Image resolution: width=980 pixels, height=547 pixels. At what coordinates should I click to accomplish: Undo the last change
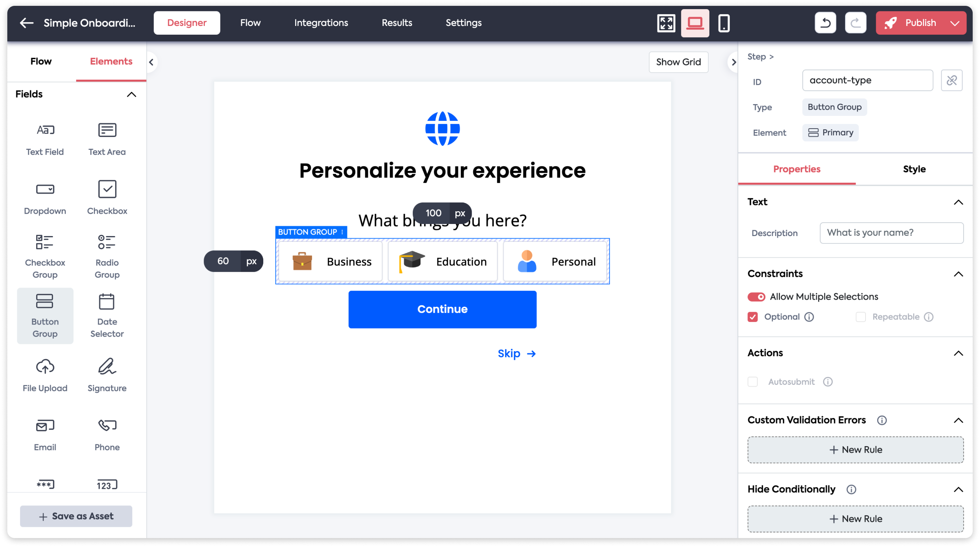point(825,22)
